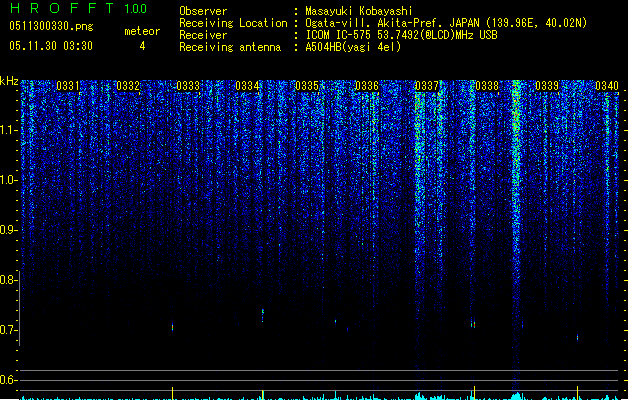Select the filename 0511300330.png
This screenshot has width=629, height=400.
coord(51,26)
